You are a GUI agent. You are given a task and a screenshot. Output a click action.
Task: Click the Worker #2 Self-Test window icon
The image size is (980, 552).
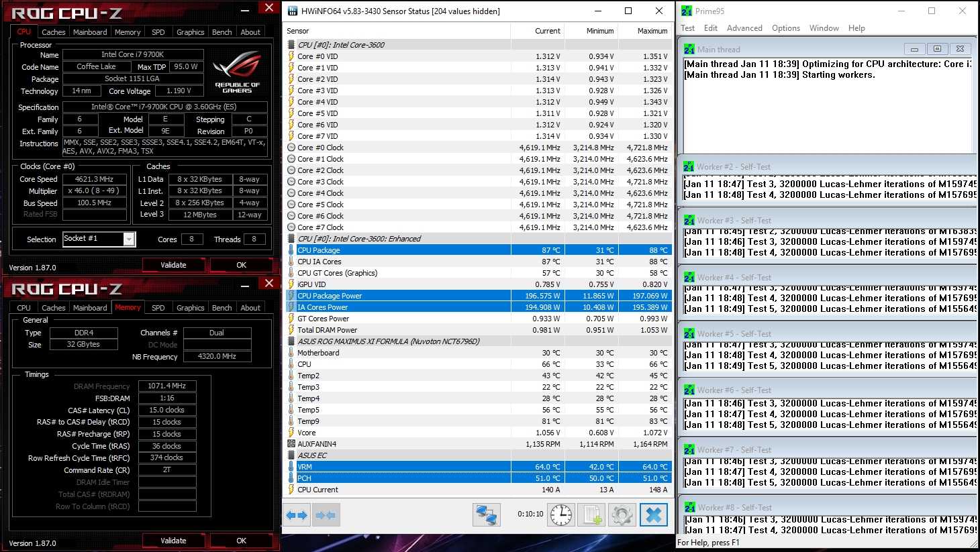point(689,166)
